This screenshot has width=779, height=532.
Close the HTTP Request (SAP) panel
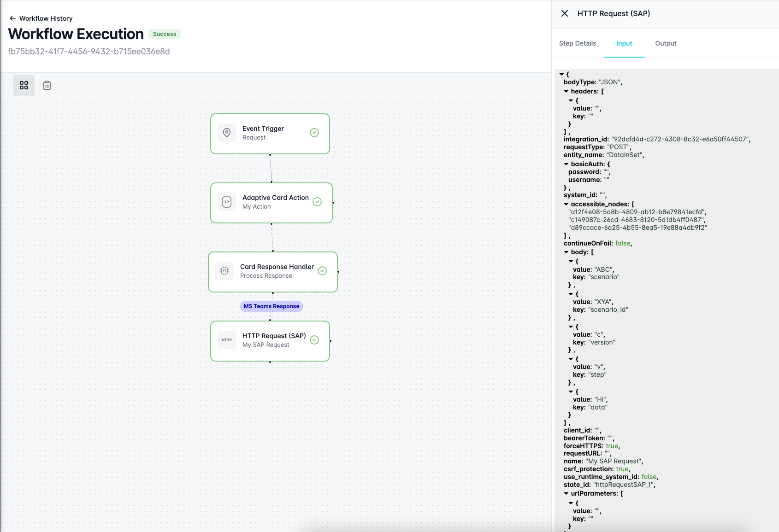point(565,13)
